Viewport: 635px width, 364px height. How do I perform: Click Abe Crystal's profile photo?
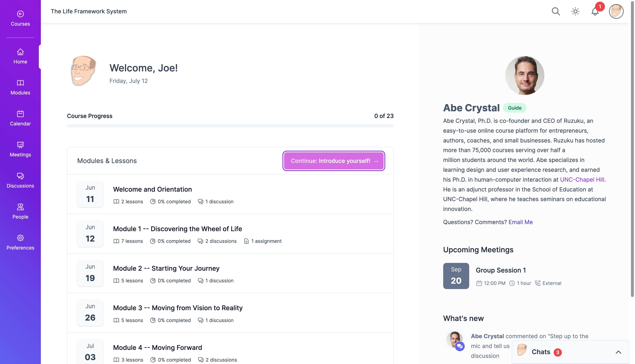point(524,75)
